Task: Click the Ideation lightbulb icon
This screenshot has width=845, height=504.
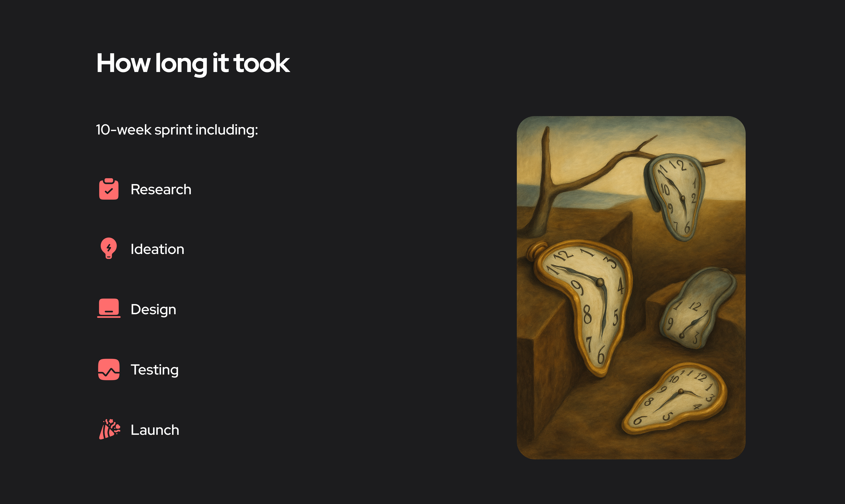Action: pyautogui.click(x=109, y=248)
